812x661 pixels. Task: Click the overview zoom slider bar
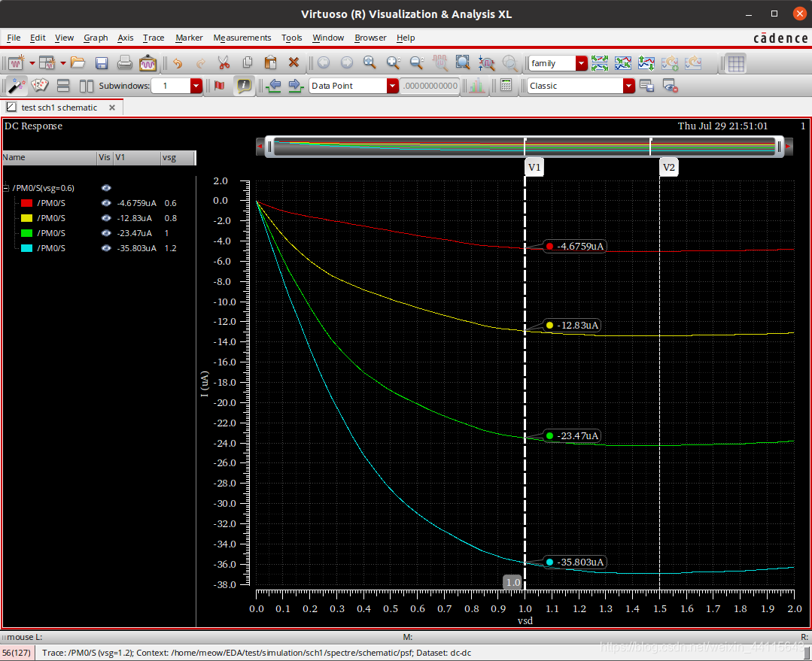pos(524,147)
